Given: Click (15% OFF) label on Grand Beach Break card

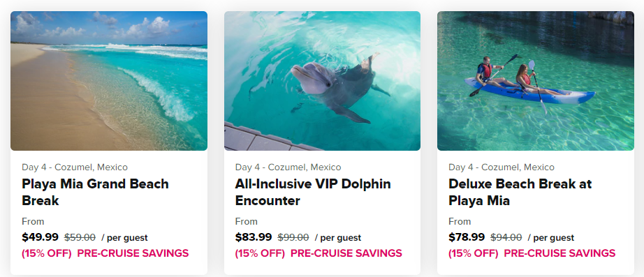Looking at the screenshot, I should pyautogui.click(x=47, y=253).
